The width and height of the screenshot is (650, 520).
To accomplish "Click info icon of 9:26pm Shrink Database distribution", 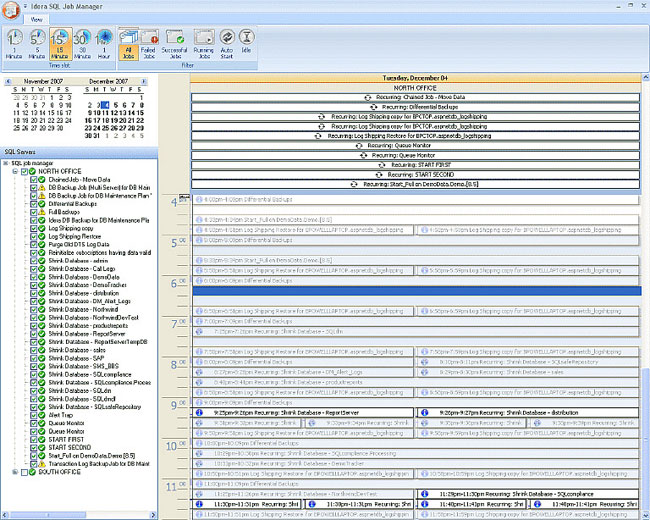I will tap(424, 413).
